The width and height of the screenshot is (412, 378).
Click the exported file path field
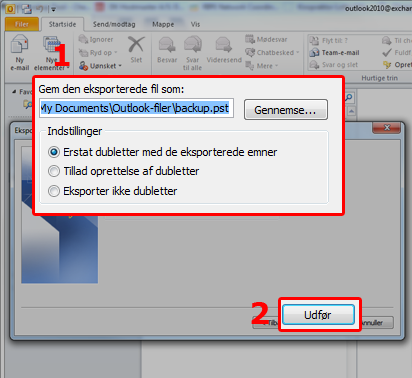pyautogui.click(x=136, y=108)
